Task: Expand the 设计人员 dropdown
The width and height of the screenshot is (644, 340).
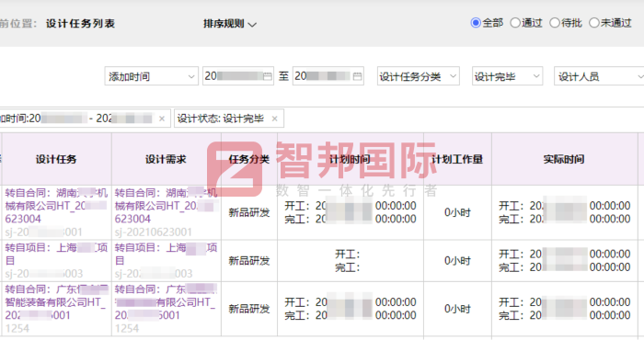Action: [599, 76]
